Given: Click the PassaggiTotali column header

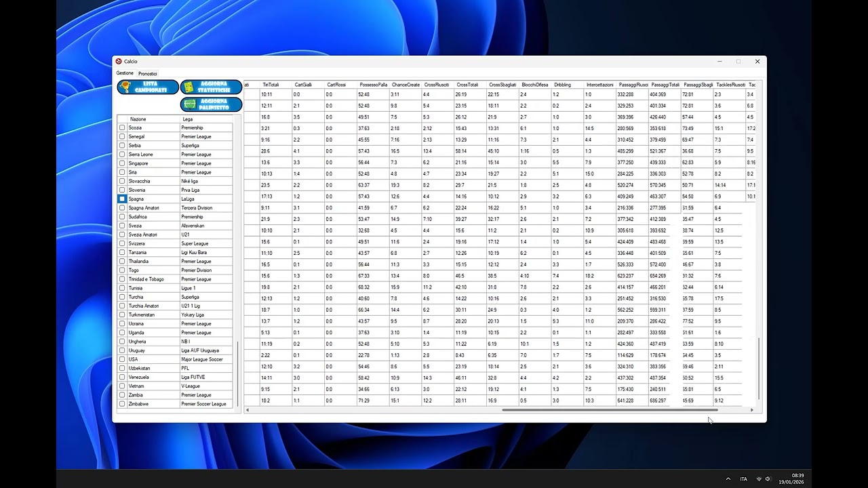Looking at the screenshot, I should click(x=665, y=85).
